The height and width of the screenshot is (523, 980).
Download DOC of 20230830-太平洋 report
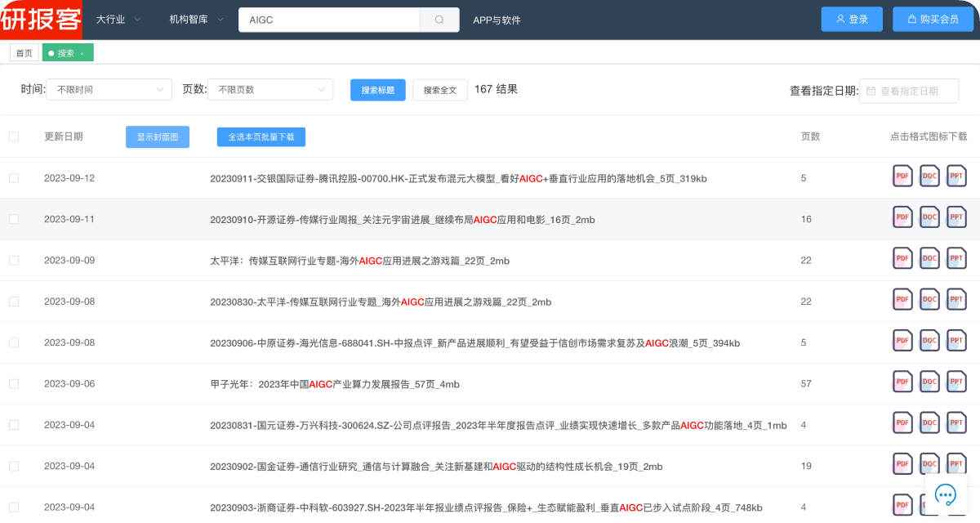point(929,299)
